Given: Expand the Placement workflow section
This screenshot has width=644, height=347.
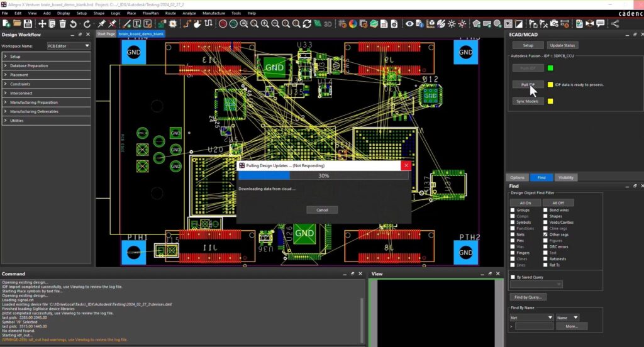Looking at the screenshot, I should [47, 75].
